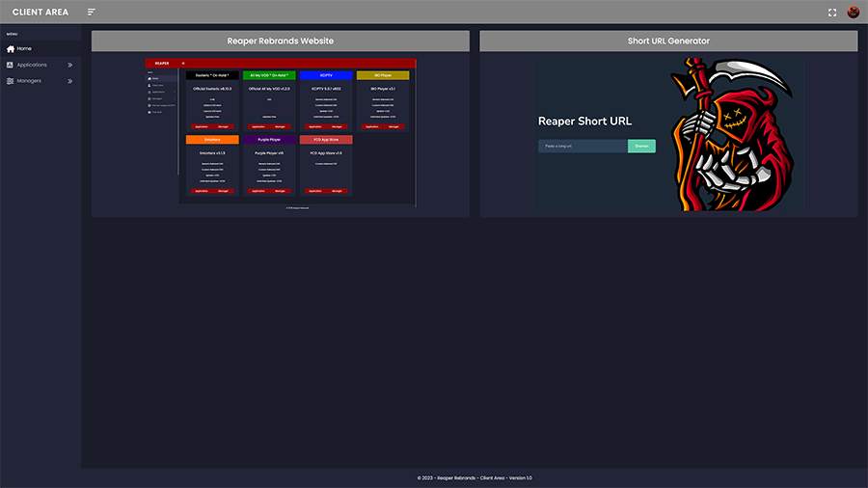The width and height of the screenshot is (868, 488).
Task: Click the Applications icon in the sidebar
Action: pyautogui.click(x=11, y=65)
